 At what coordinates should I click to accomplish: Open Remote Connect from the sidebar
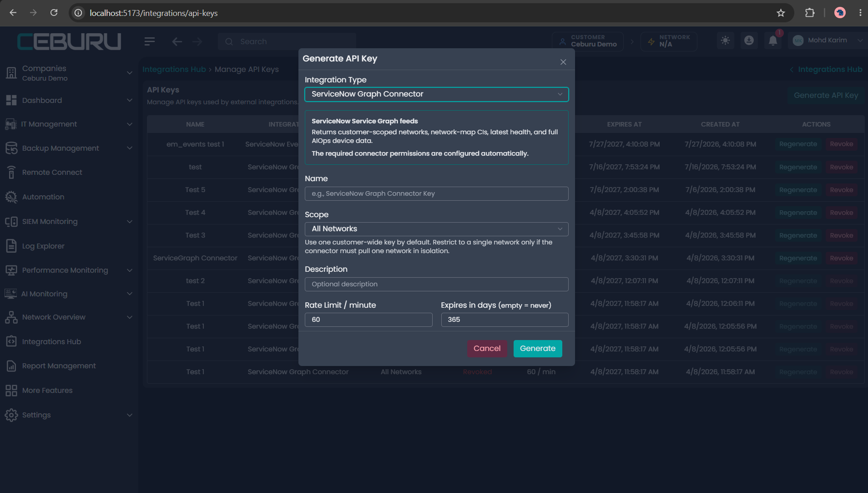[x=52, y=172]
